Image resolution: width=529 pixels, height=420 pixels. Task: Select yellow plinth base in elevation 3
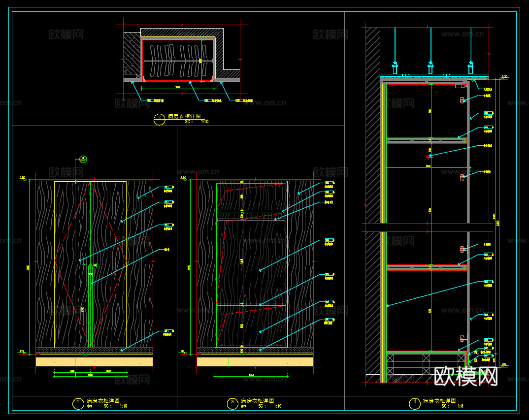(255, 361)
